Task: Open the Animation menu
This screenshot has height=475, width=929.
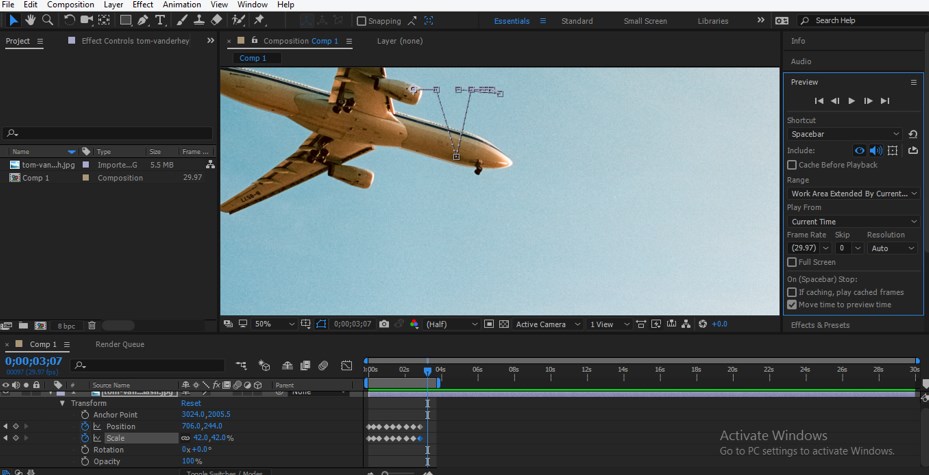Action: click(182, 5)
